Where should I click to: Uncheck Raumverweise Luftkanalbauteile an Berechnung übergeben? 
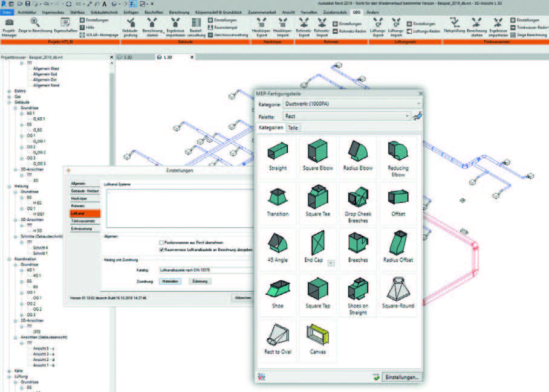(161, 249)
